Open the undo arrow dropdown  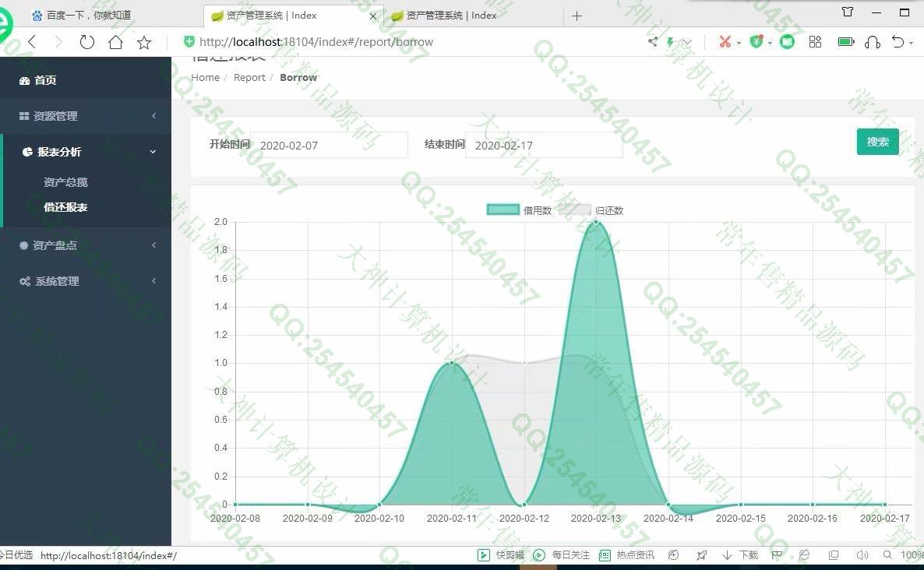click(911, 43)
